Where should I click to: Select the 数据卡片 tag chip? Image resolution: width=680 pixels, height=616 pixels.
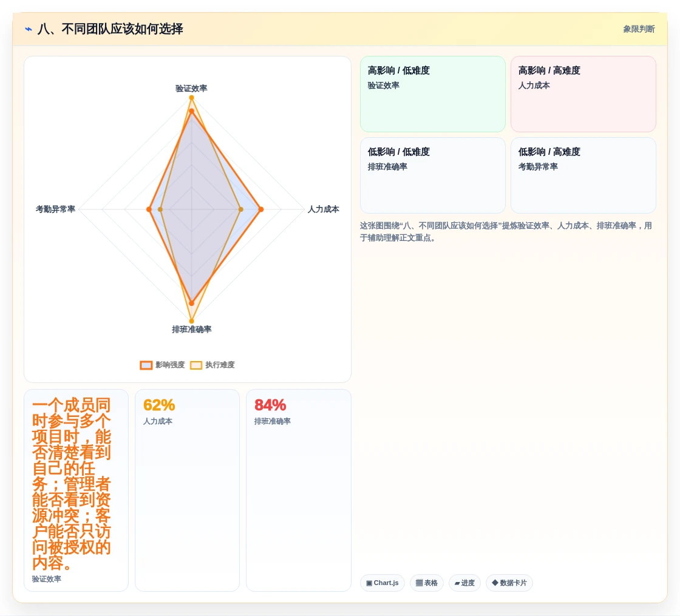coord(509,583)
